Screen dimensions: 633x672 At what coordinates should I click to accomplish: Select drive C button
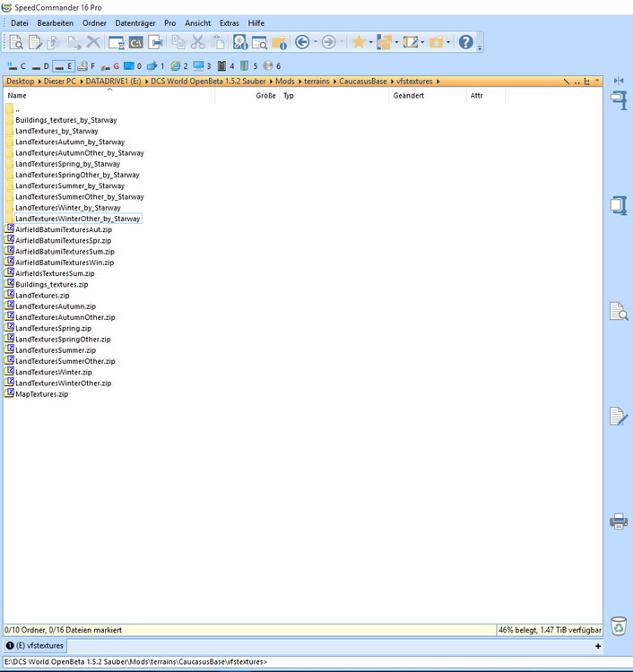17,66
